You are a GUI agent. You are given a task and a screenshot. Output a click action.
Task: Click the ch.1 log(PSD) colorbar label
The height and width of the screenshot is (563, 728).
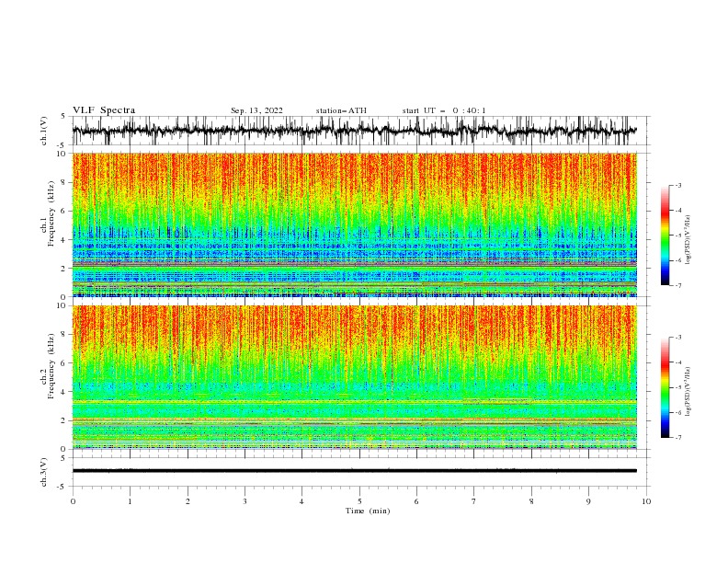pyautogui.click(x=688, y=240)
